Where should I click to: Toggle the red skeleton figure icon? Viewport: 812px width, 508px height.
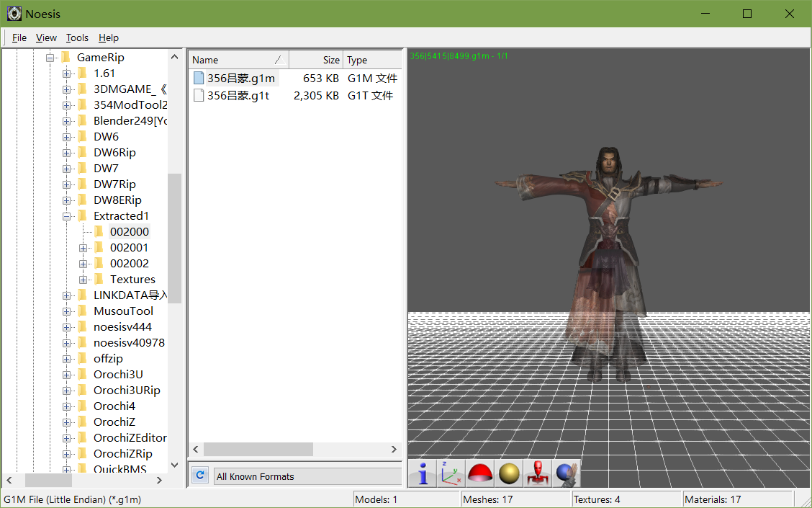coord(537,473)
